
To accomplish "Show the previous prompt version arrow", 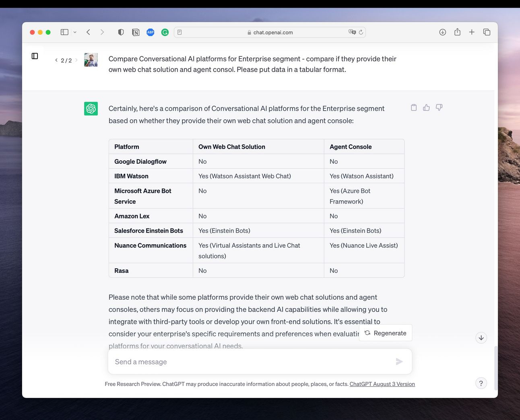I will coord(56,60).
